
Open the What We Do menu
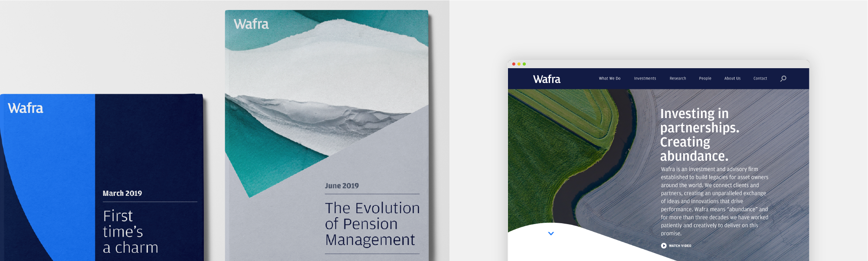tap(609, 79)
